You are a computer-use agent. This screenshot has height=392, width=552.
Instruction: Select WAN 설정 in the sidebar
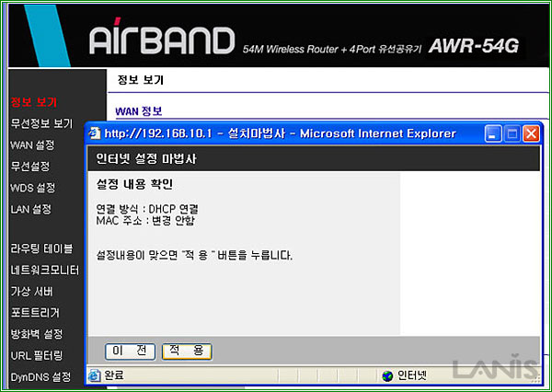[x=32, y=144]
